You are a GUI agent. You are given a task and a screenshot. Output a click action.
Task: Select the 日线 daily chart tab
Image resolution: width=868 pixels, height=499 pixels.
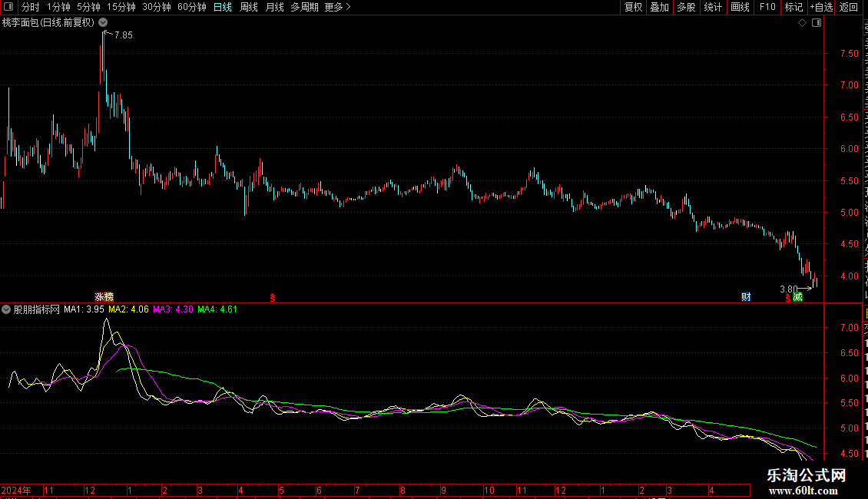(x=223, y=7)
